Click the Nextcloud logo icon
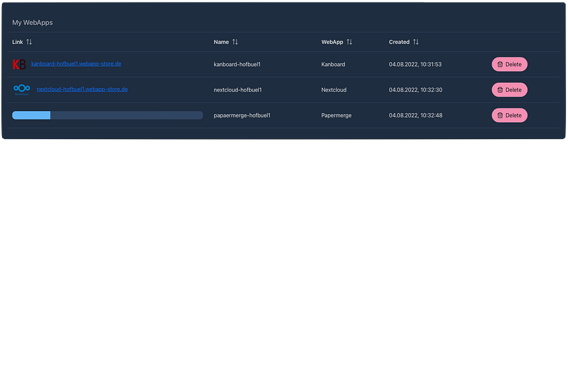This screenshot has height=392, width=568. coord(22,90)
